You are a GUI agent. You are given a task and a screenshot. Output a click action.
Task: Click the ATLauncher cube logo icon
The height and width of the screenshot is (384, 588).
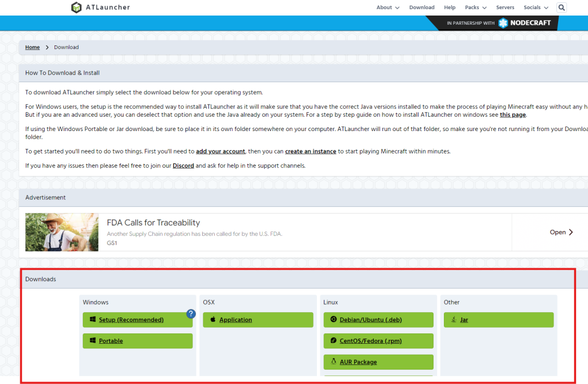click(x=76, y=7)
